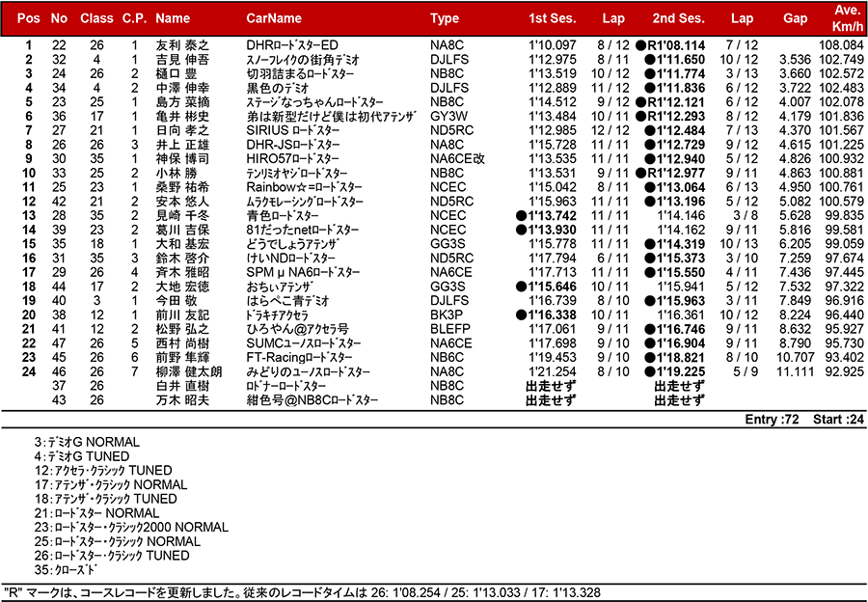Click the "R" マーク course record note

tap(302, 593)
